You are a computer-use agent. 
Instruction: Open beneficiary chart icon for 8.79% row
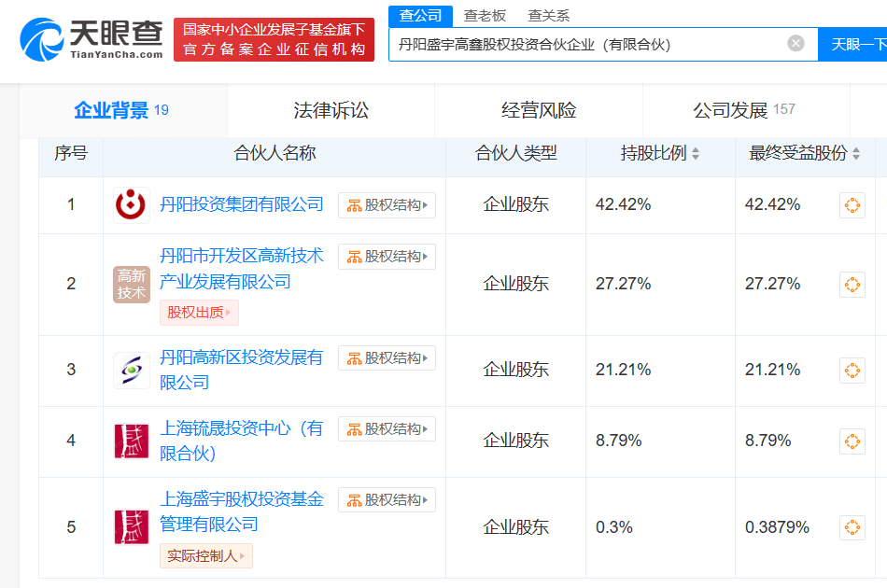tap(852, 441)
